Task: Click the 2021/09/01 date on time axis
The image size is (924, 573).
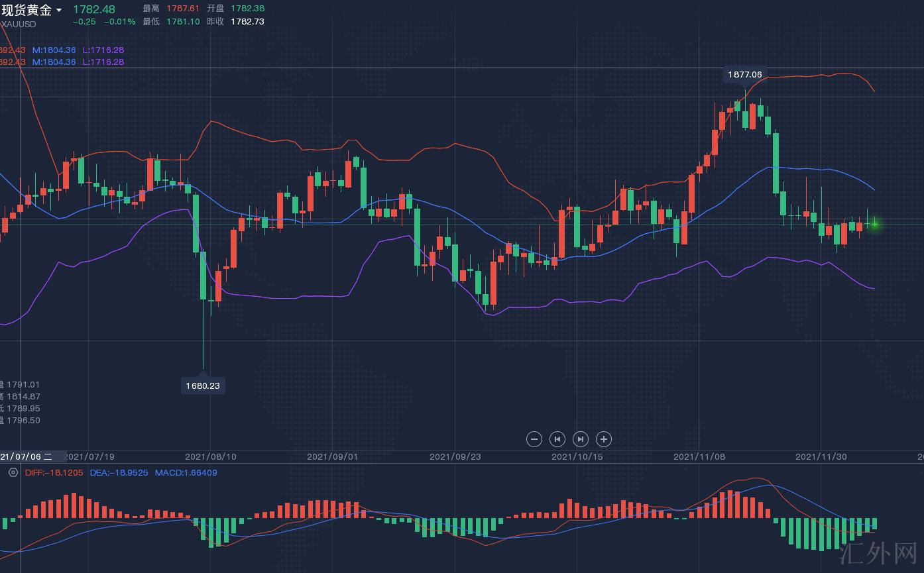Action: pos(332,456)
